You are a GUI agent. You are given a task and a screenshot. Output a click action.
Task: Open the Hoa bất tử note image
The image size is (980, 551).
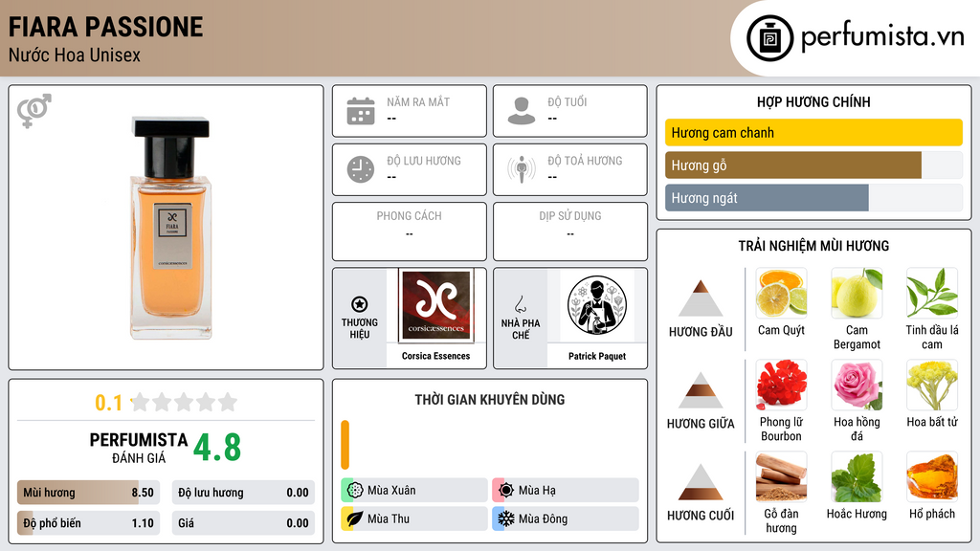932,385
